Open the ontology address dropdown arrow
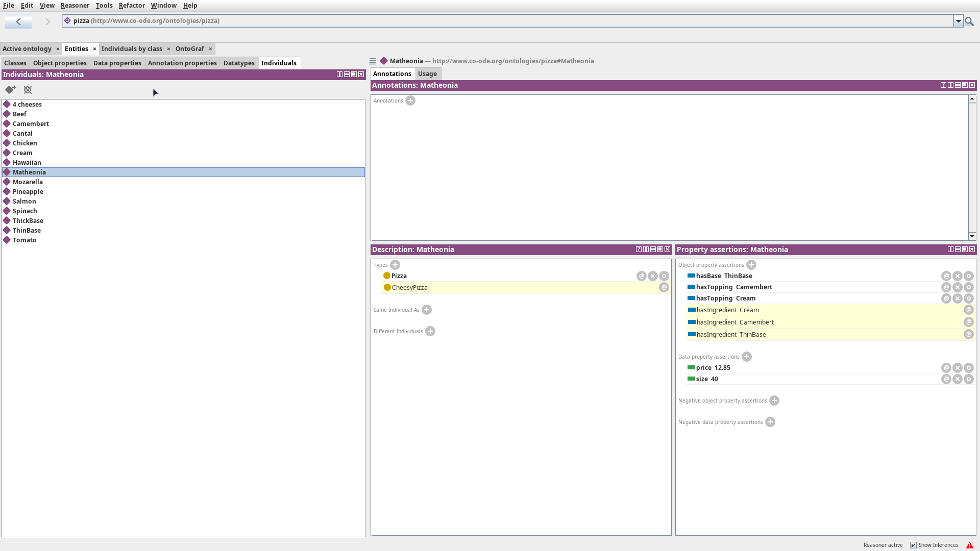Viewport: 980px width, 551px height. (959, 21)
